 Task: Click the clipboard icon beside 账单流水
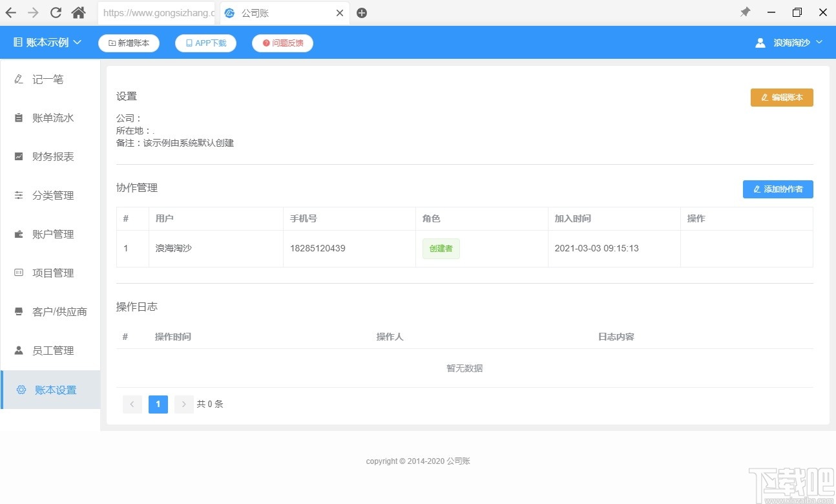pyautogui.click(x=19, y=118)
